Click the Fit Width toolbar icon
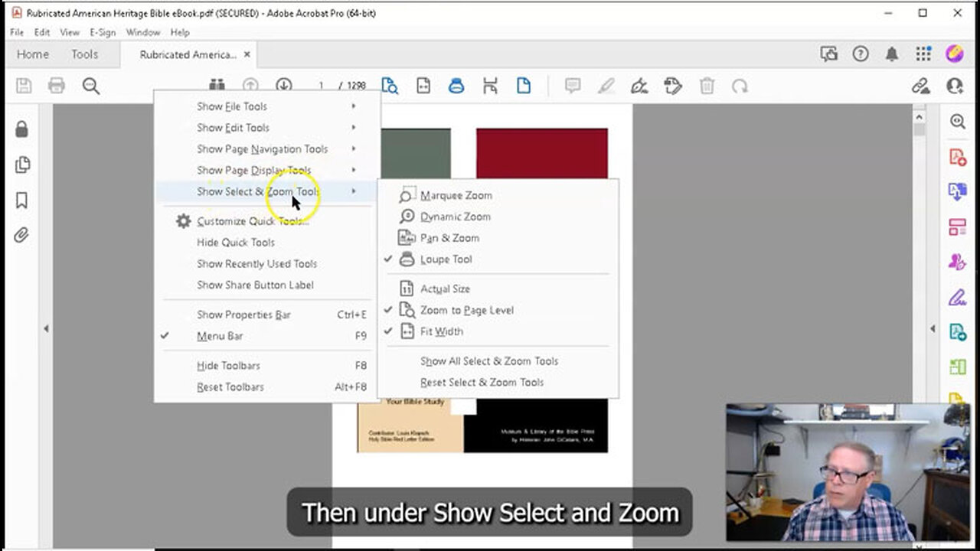Viewport: 980px width, 551px height. click(423, 86)
